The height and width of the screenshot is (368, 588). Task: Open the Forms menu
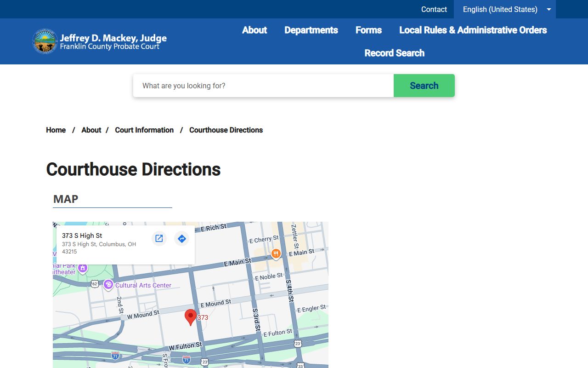coord(368,30)
